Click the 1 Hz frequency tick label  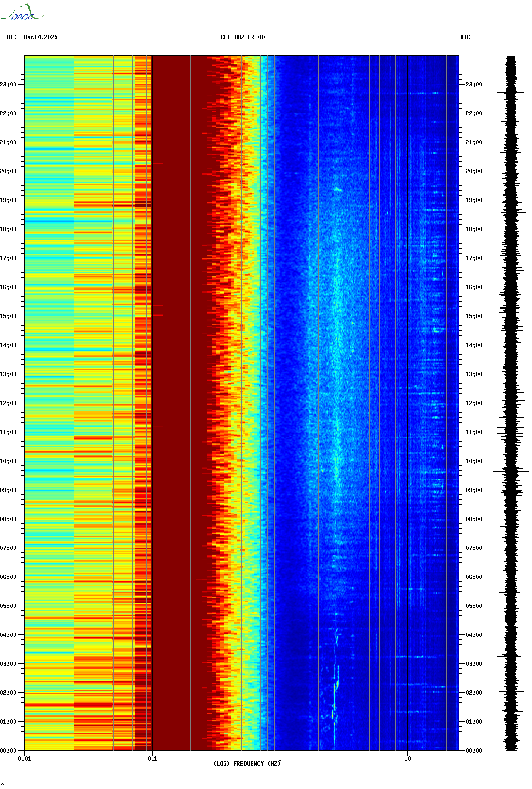click(x=280, y=758)
